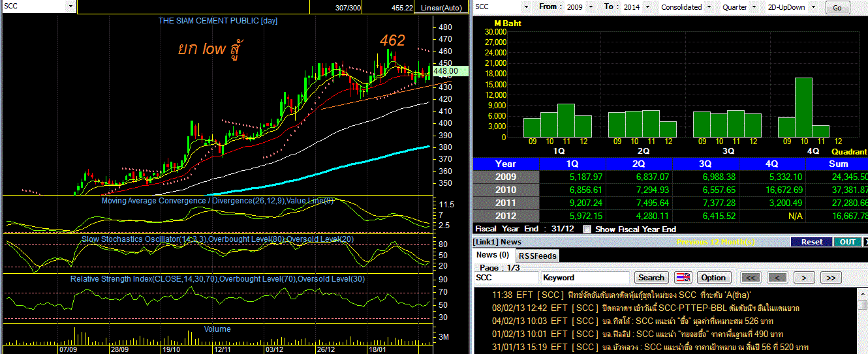868x354 pixels.
Task: Select the 2011 row label
Action: (506, 203)
